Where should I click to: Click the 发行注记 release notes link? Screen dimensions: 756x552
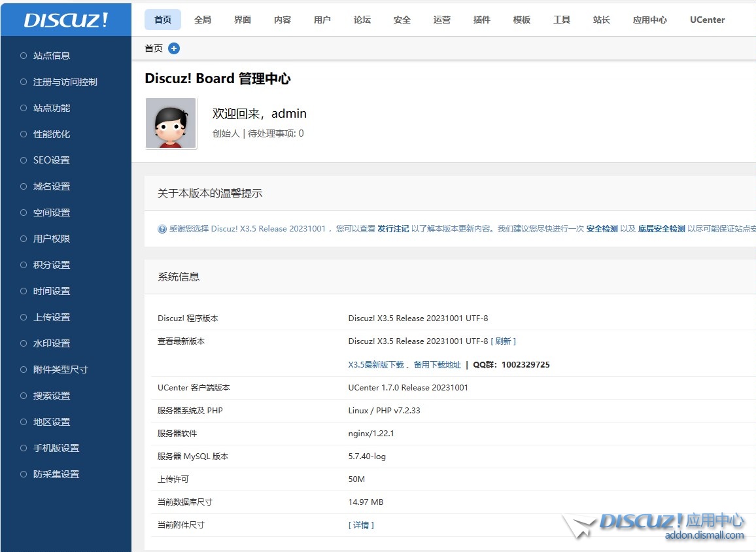click(393, 229)
